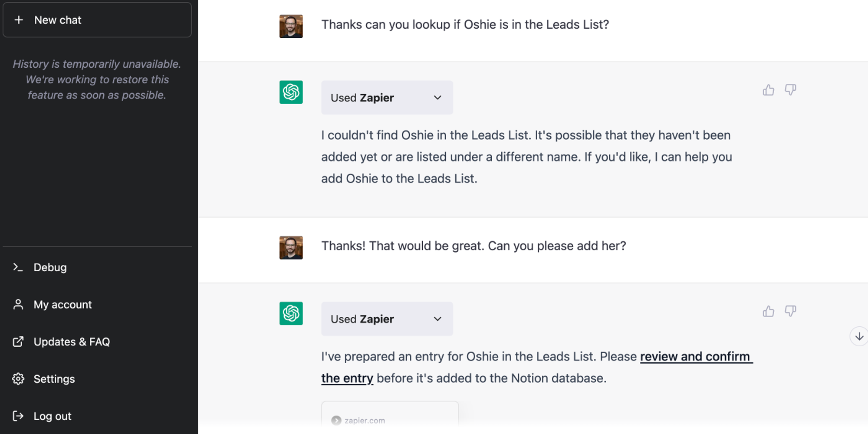Click the My account person icon
Image resolution: width=868 pixels, height=434 pixels.
[x=18, y=304]
